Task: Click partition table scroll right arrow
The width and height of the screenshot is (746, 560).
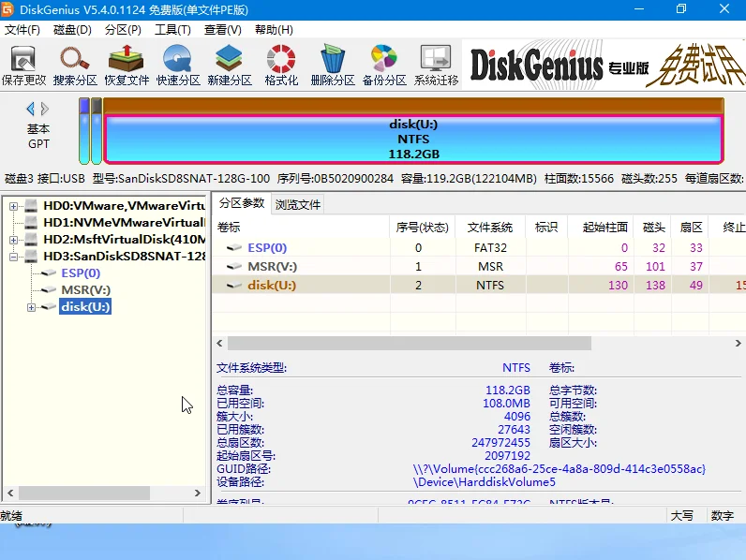Action: click(x=738, y=343)
